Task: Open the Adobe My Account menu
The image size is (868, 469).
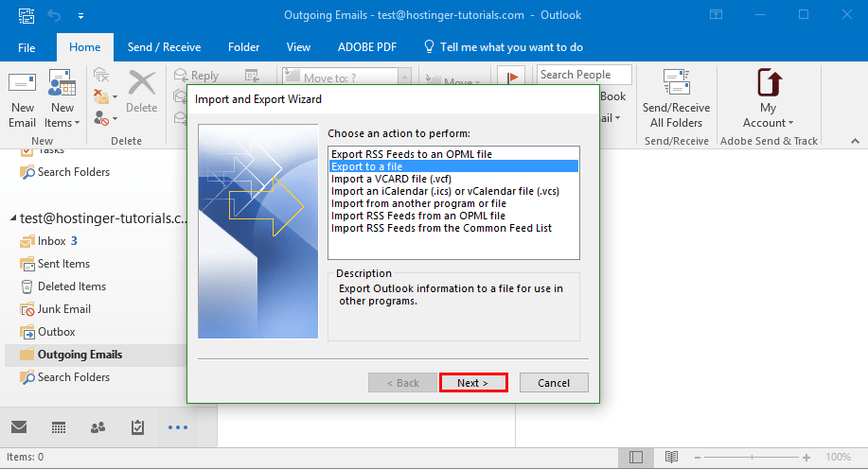Action: (768, 99)
